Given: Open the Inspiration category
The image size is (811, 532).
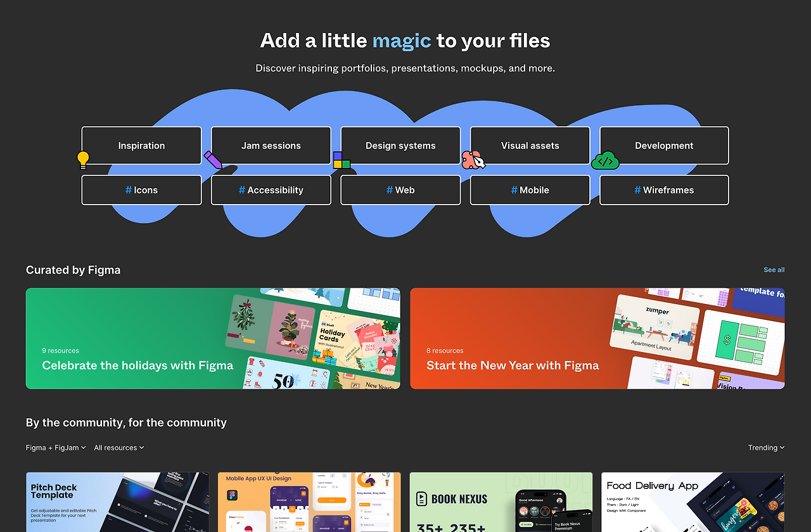Looking at the screenshot, I should pos(141,146).
